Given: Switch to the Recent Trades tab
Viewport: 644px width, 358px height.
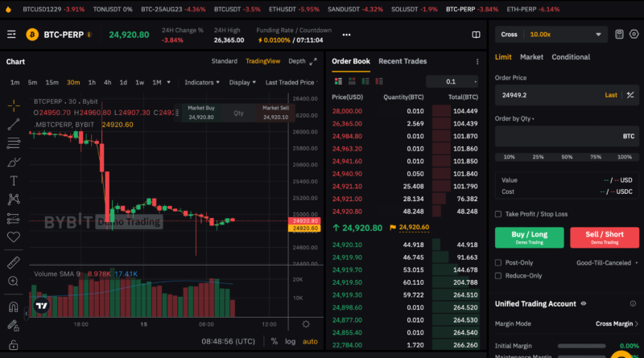Looking at the screenshot, I should [x=402, y=61].
